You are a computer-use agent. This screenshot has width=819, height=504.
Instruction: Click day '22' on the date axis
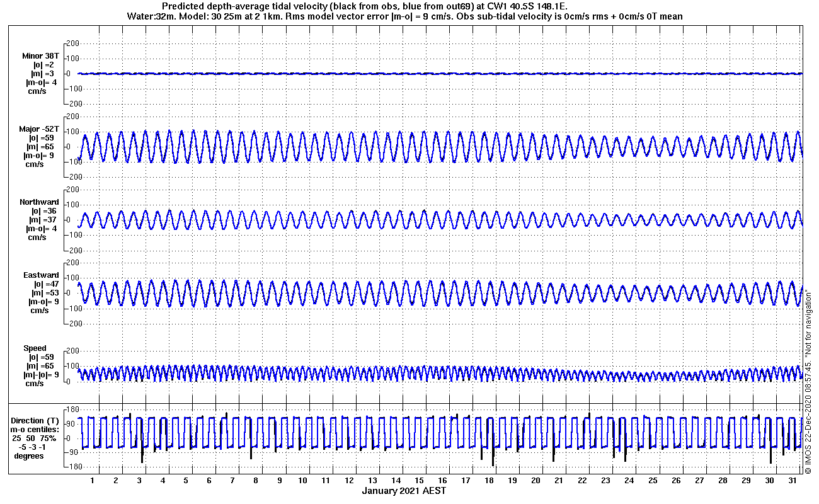click(x=582, y=480)
